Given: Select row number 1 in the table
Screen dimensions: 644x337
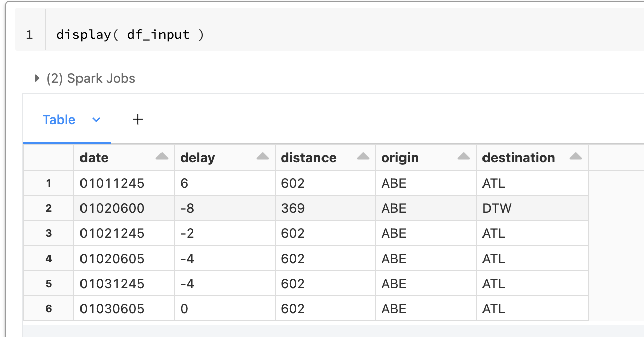Looking at the screenshot, I should (x=49, y=183).
